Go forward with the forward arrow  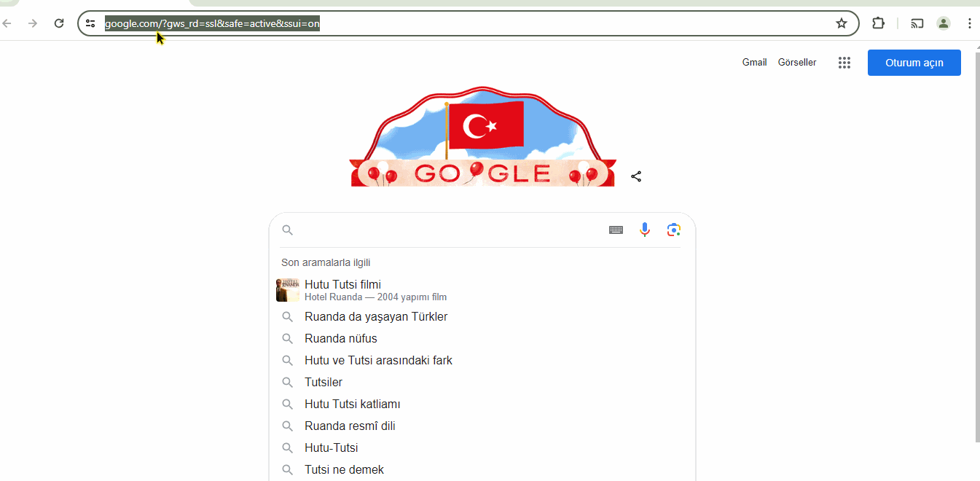click(x=32, y=23)
